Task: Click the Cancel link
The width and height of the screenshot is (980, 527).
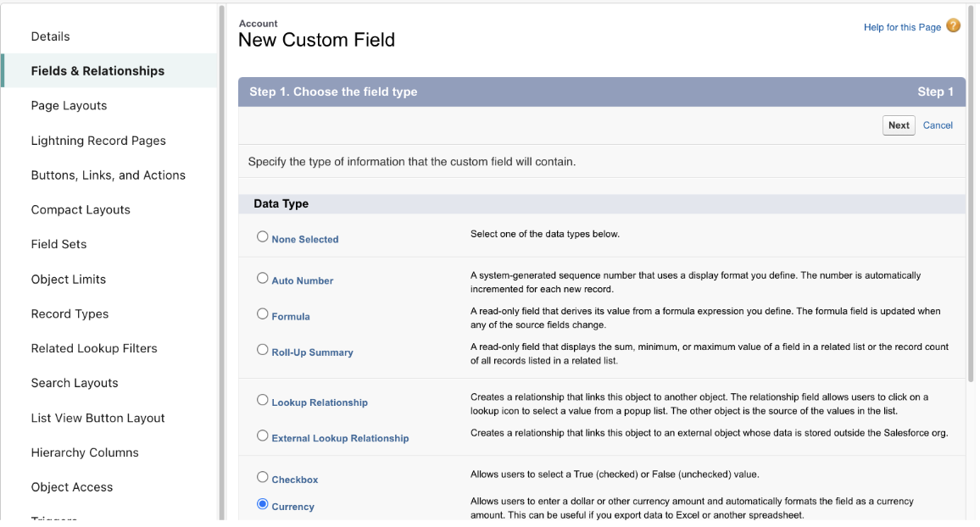Action: click(x=938, y=125)
